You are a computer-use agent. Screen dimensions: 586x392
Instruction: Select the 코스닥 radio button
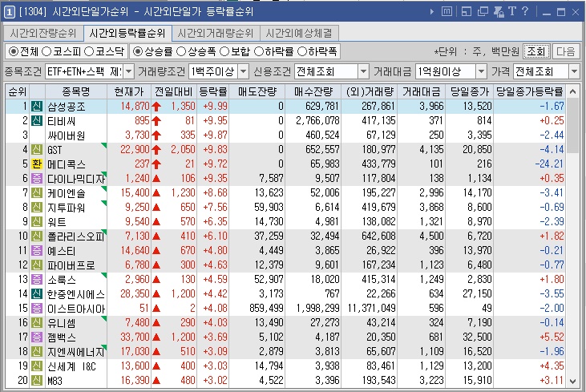click(x=89, y=51)
